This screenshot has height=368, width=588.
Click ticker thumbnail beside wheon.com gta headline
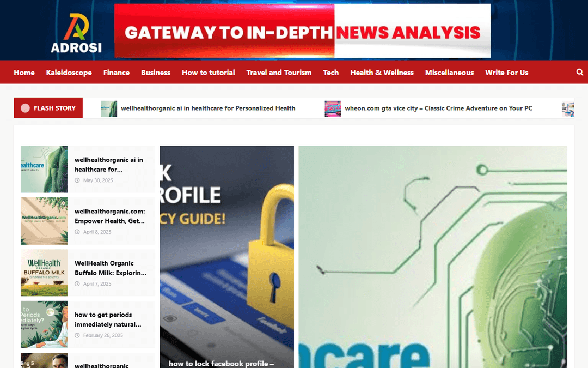[333, 109]
